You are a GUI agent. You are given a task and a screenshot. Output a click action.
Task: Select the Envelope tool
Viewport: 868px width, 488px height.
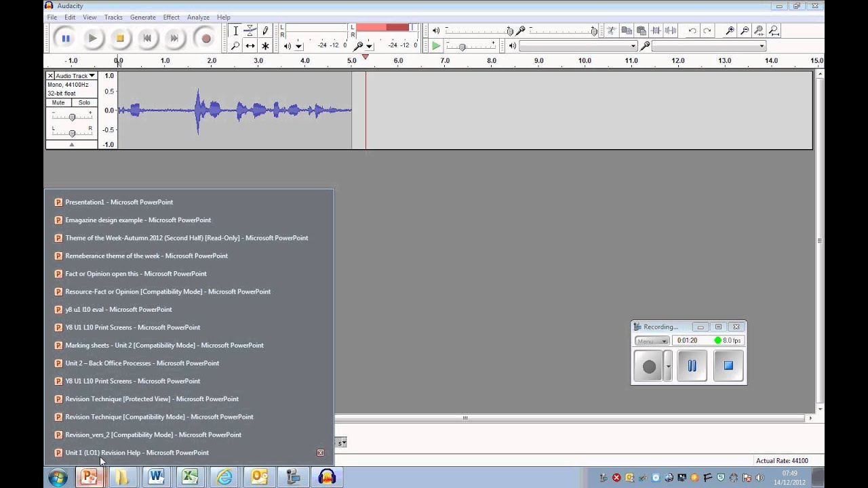click(250, 31)
